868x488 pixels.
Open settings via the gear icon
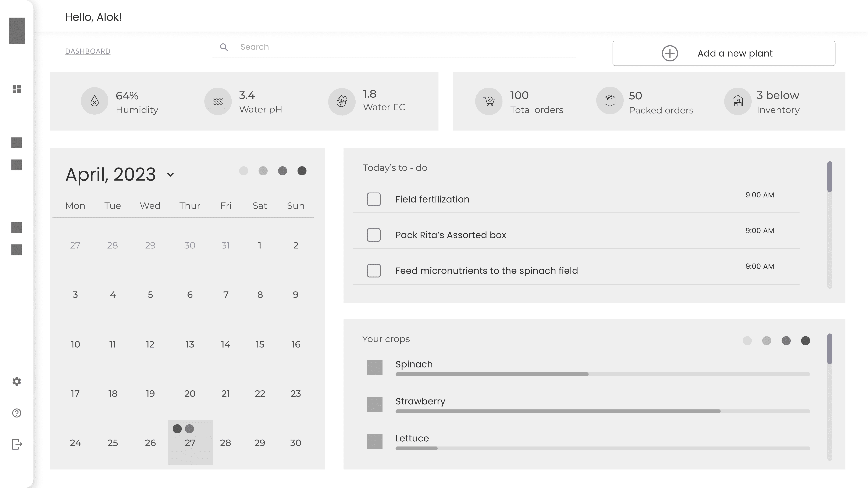17,381
